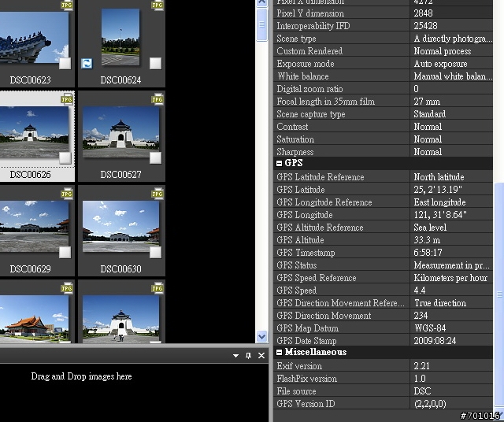Select the White balance property row
Screen dimensions: 504x422
[x=383, y=76]
